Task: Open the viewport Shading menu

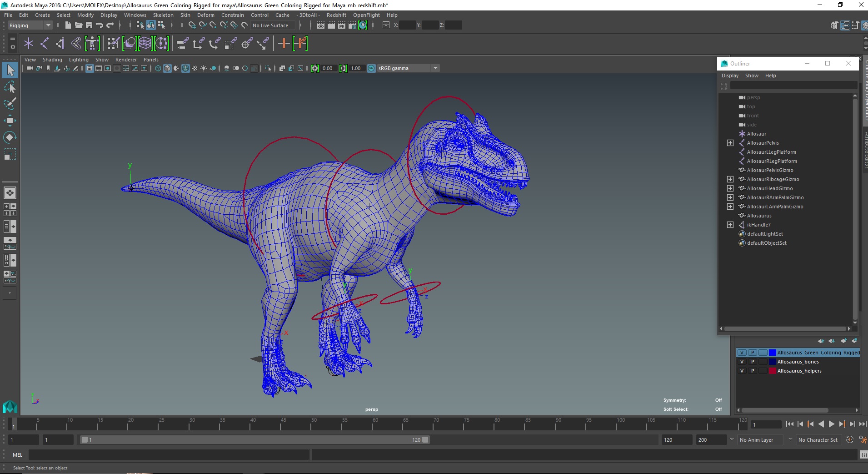Action: pyautogui.click(x=52, y=60)
